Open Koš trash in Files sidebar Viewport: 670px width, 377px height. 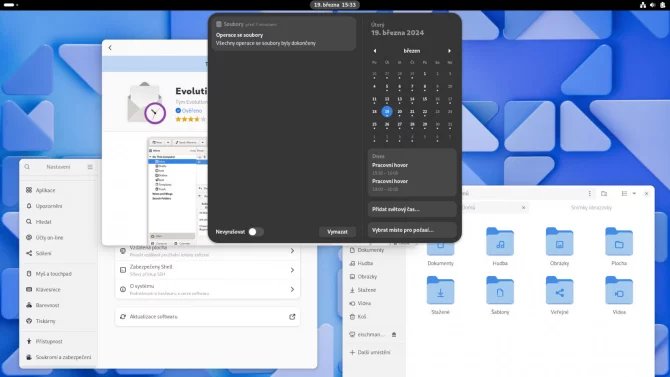[x=374, y=317]
